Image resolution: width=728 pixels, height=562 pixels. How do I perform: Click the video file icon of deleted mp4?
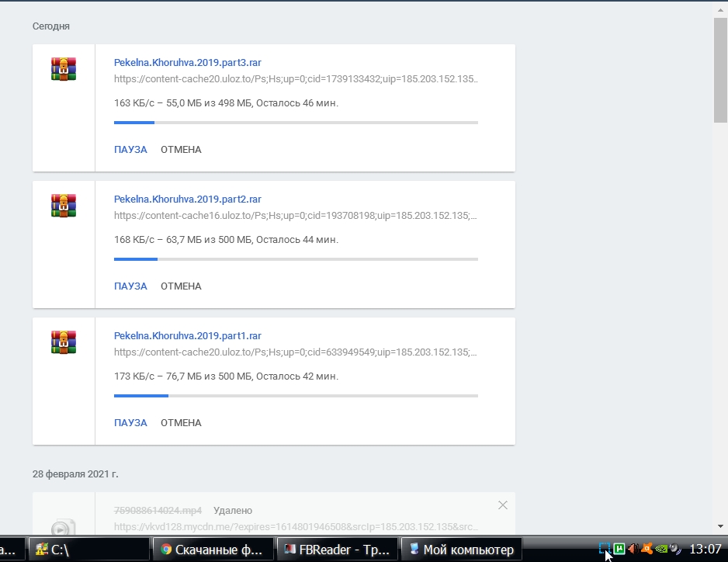tap(63, 528)
